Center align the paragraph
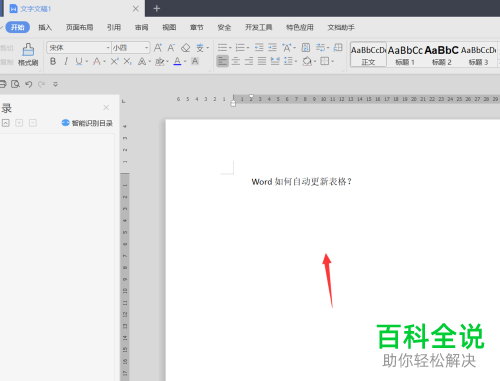Screen dimensions: 500x381 click(236, 61)
